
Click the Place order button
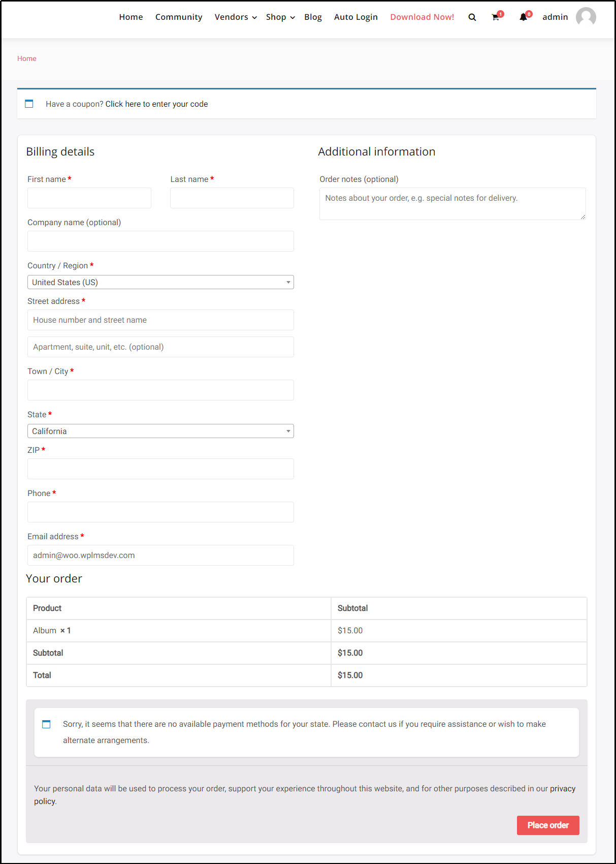(x=548, y=825)
